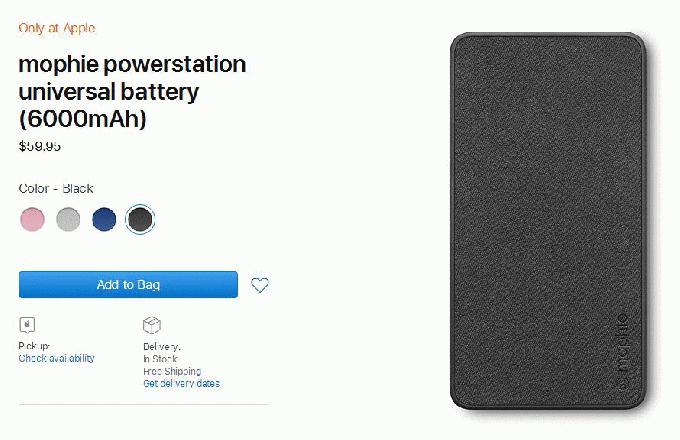Click the mophie powerstation product title
680x440 pixels.
point(132,91)
